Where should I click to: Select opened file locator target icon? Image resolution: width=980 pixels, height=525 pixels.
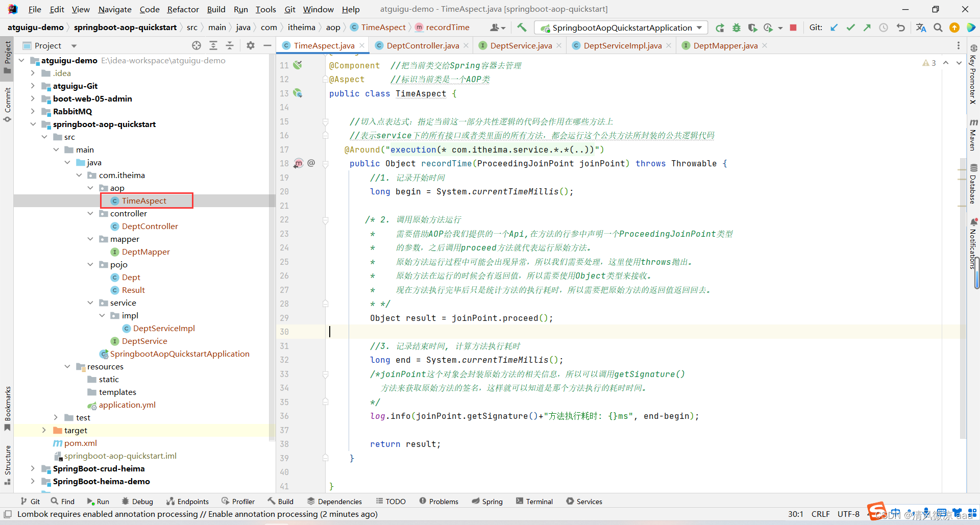coord(197,45)
